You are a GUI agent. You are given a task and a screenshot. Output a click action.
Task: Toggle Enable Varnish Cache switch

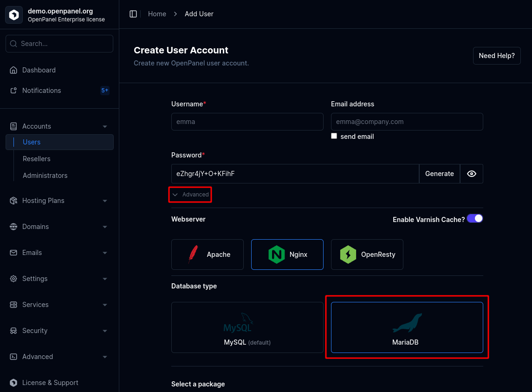[474, 219]
